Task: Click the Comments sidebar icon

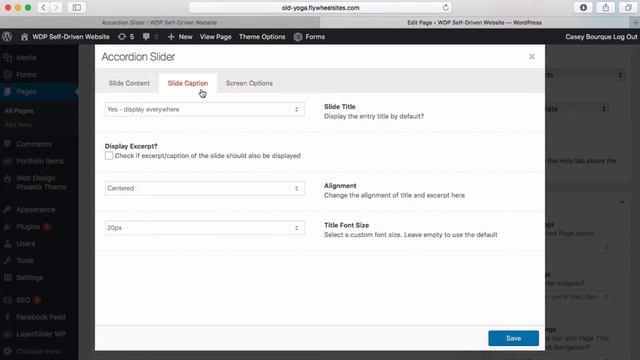Action: click(x=7, y=144)
